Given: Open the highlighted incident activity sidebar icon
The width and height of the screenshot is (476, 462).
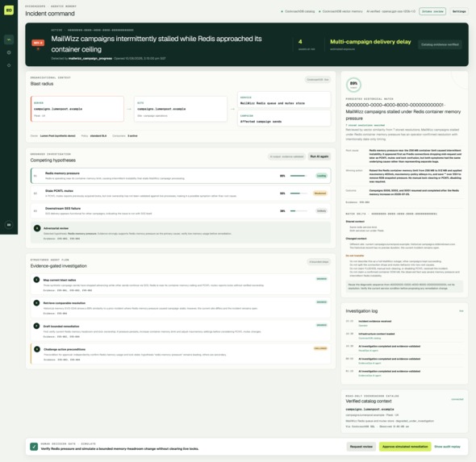Looking at the screenshot, I should 9,40.
